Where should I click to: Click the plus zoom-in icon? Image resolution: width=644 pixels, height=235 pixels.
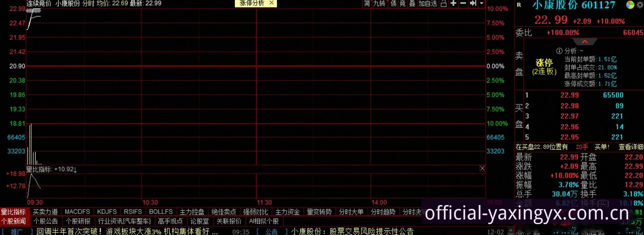coord(454,3)
